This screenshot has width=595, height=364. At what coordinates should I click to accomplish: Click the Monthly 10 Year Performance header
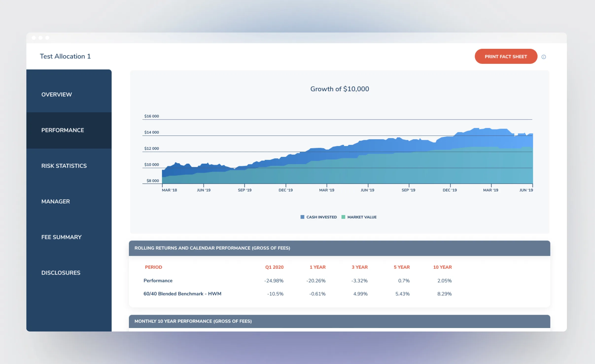pos(339,321)
